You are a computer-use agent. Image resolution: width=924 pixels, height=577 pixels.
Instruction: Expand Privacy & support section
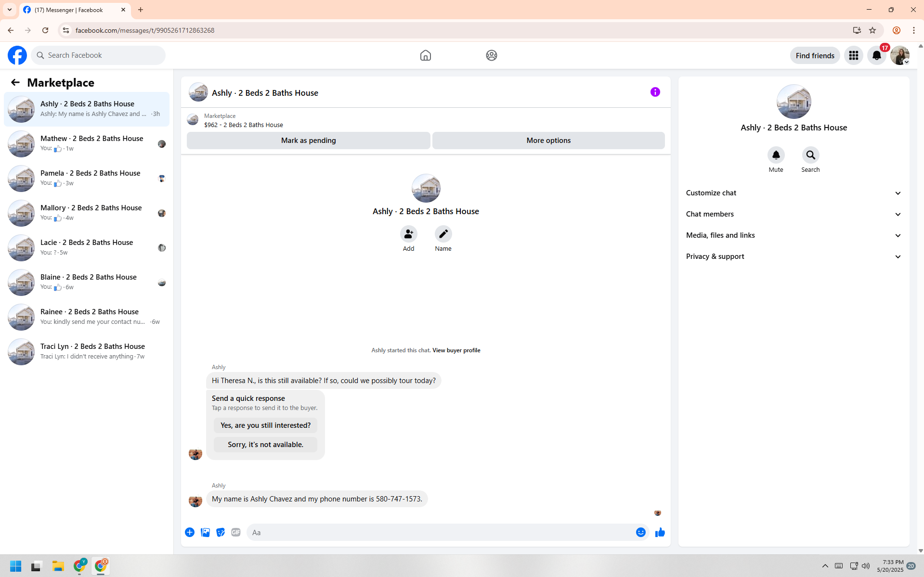[x=794, y=256]
